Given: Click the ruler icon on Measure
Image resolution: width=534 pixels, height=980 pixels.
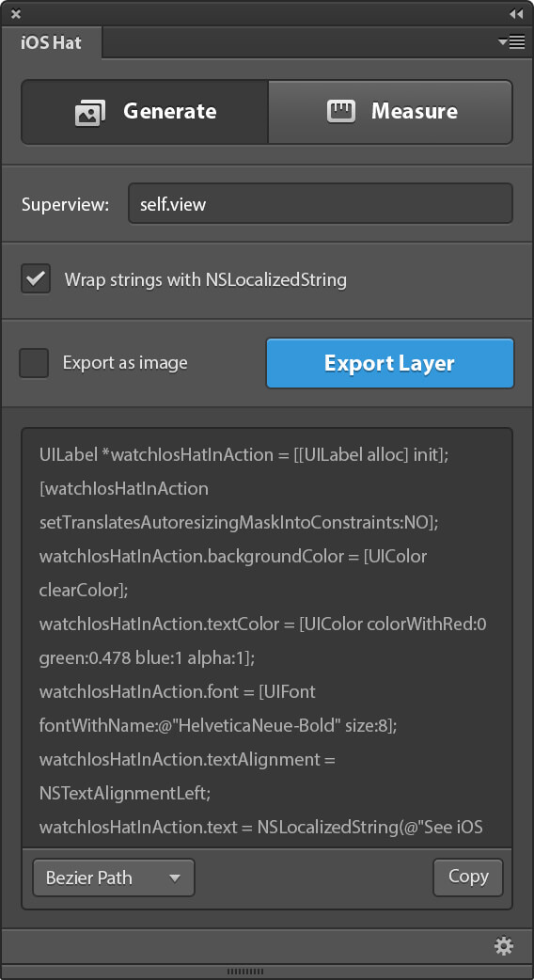Looking at the screenshot, I should tap(341, 111).
